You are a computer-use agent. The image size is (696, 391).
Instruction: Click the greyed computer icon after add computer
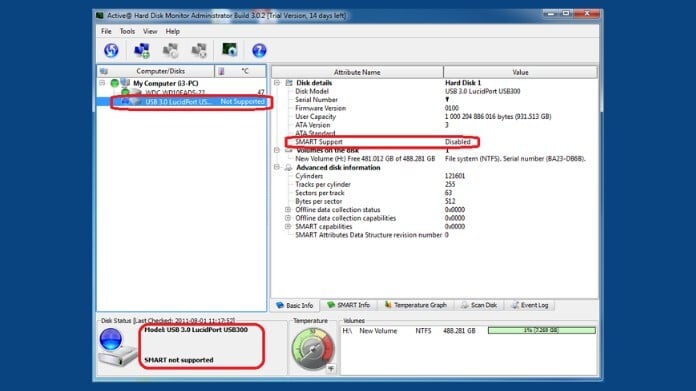click(170, 50)
